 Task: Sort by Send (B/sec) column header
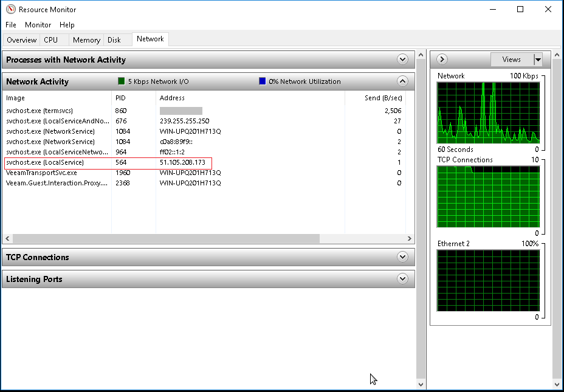(x=375, y=98)
